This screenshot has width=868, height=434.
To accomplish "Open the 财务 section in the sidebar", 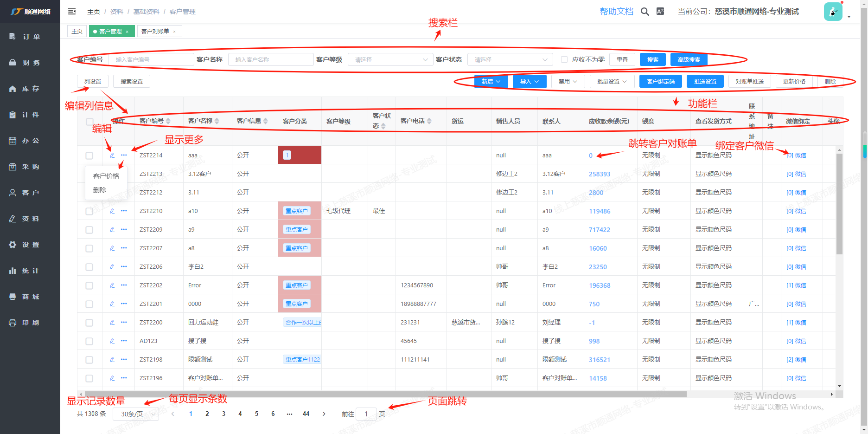I will pyautogui.click(x=30, y=62).
